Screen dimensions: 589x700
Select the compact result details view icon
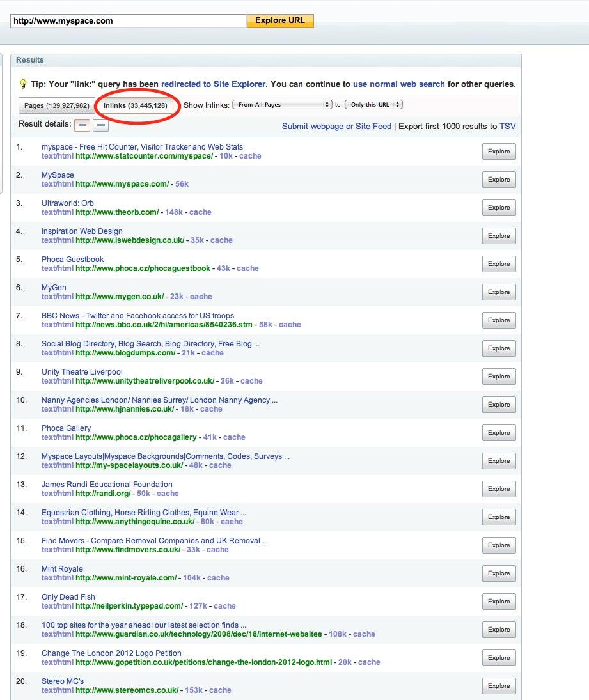[x=82, y=125]
